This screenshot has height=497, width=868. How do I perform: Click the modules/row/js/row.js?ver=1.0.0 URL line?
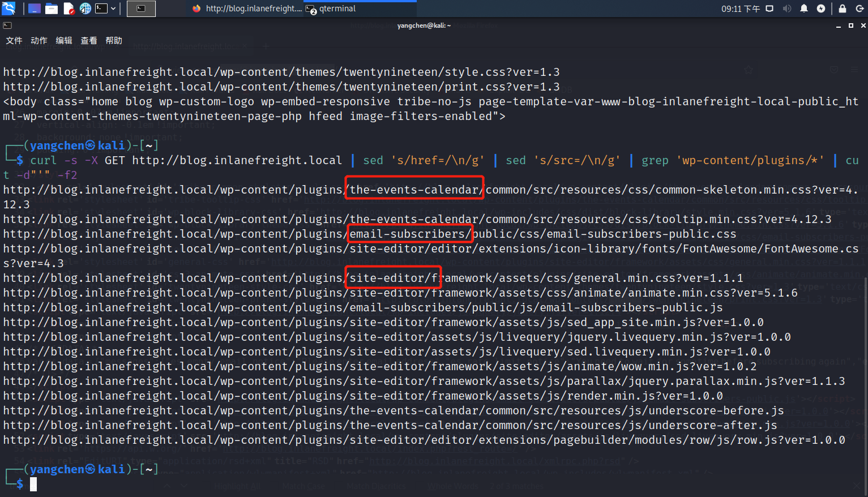click(424, 440)
